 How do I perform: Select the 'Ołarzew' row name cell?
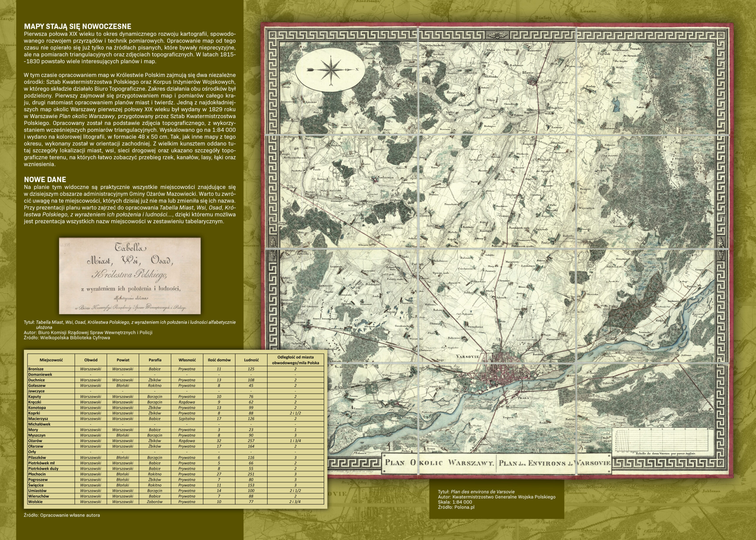click(x=51, y=446)
